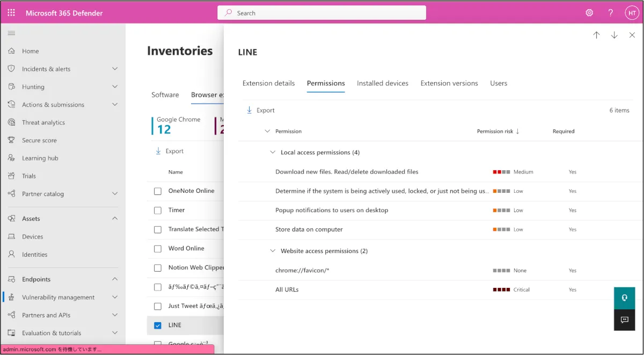Open Google Chrome count 12 filter
The image size is (644, 355).
coord(178,125)
